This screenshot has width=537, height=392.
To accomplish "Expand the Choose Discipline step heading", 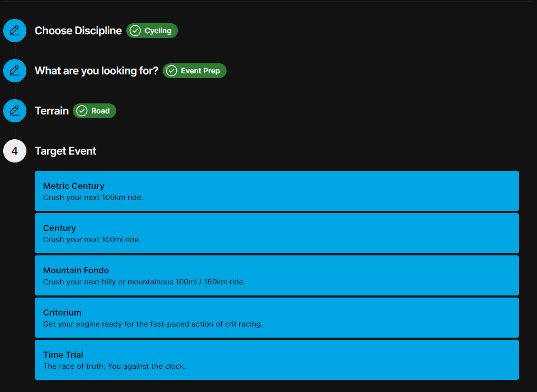I will [x=78, y=31].
